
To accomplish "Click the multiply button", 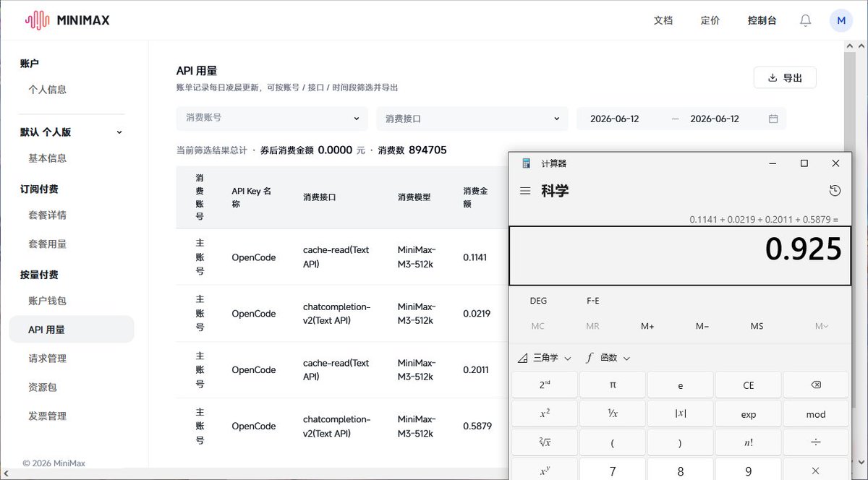I will (816, 469).
